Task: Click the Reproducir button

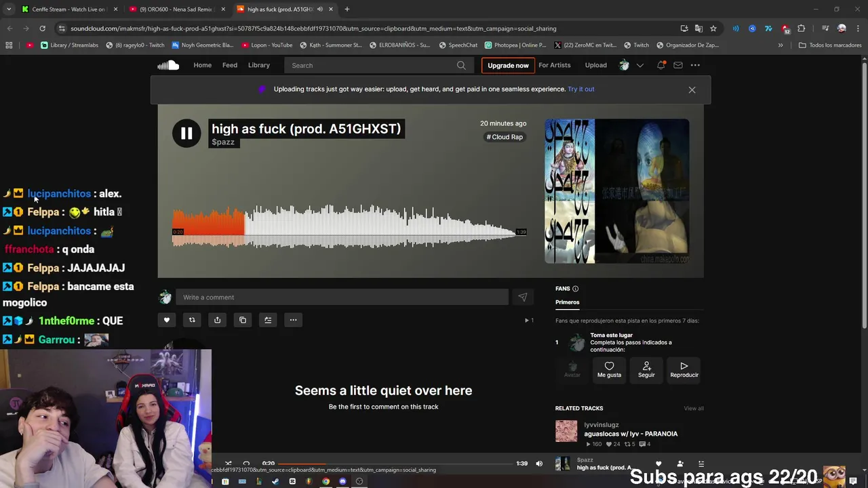Action: tap(684, 369)
